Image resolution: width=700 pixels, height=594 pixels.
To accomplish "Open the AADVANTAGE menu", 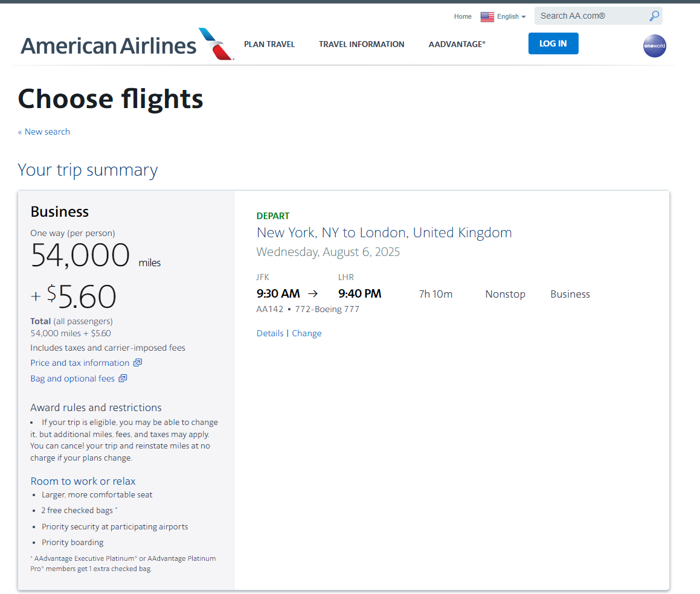I will [457, 44].
